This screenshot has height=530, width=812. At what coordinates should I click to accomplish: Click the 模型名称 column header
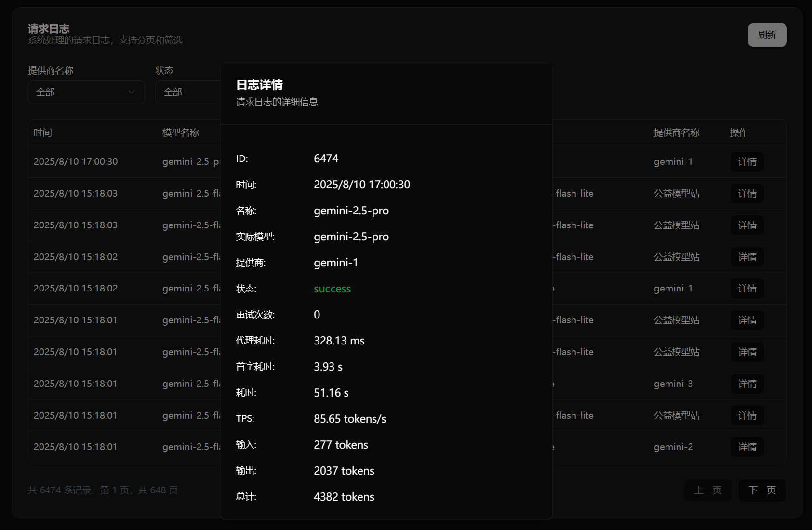point(181,133)
